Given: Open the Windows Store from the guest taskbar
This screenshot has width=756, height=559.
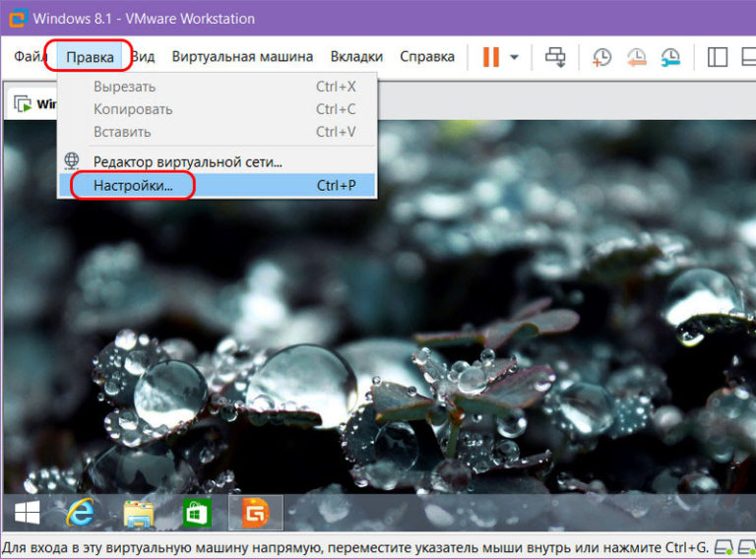Looking at the screenshot, I should coord(197,513).
